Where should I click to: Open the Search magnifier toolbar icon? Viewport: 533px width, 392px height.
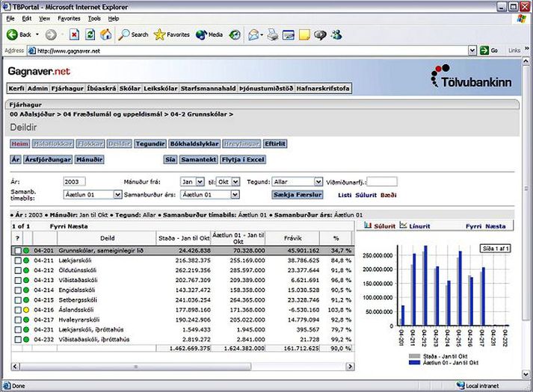click(x=124, y=34)
